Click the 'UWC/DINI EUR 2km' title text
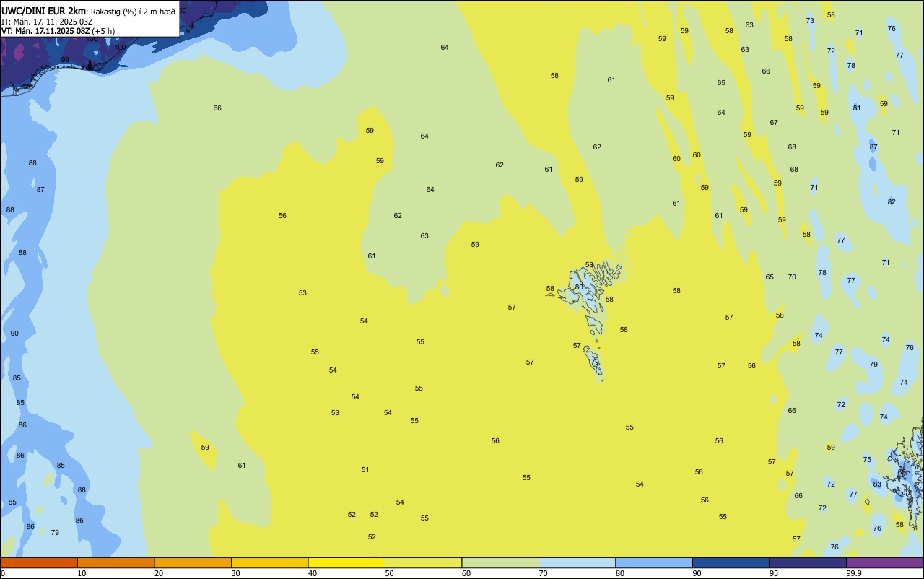 43,11
